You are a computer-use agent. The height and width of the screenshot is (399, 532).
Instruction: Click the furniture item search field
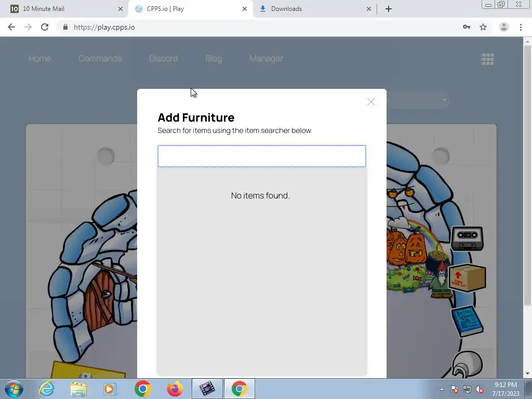pos(262,156)
